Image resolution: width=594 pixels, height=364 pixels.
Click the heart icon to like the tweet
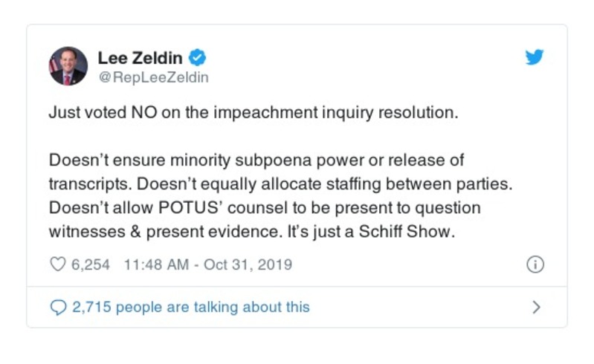click(57, 264)
